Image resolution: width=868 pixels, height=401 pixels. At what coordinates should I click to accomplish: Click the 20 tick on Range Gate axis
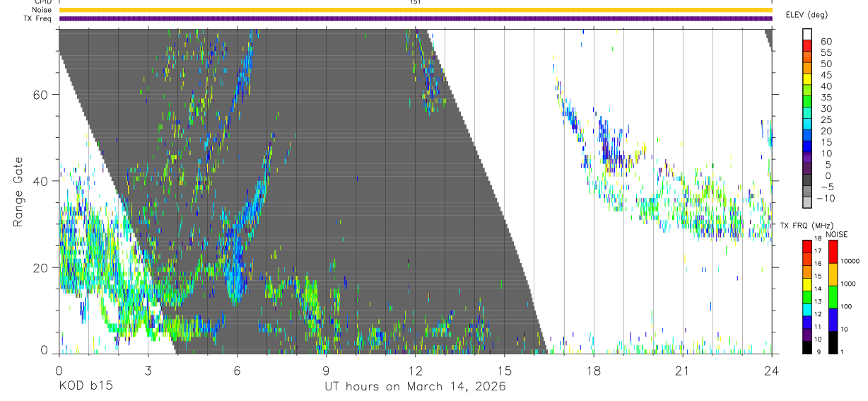(x=42, y=267)
